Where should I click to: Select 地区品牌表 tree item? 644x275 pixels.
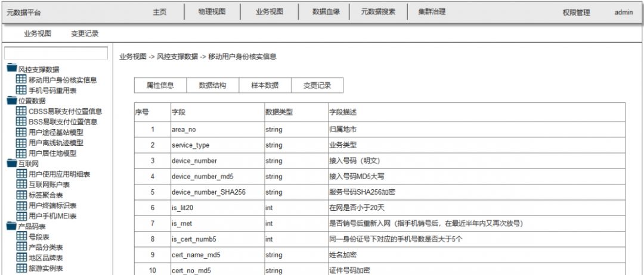pos(45,258)
